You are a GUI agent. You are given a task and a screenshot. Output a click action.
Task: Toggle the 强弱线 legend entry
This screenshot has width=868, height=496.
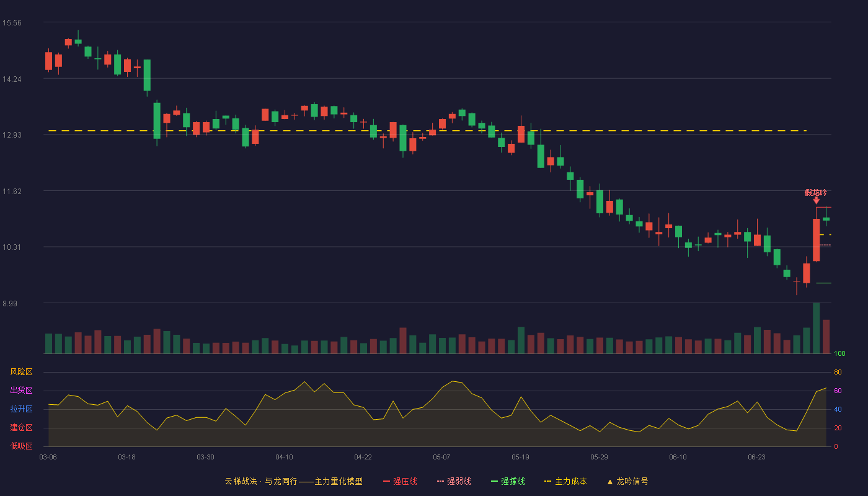point(454,481)
